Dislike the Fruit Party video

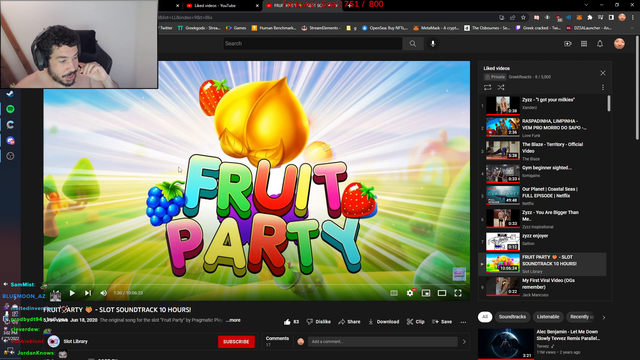click(318, 322)
